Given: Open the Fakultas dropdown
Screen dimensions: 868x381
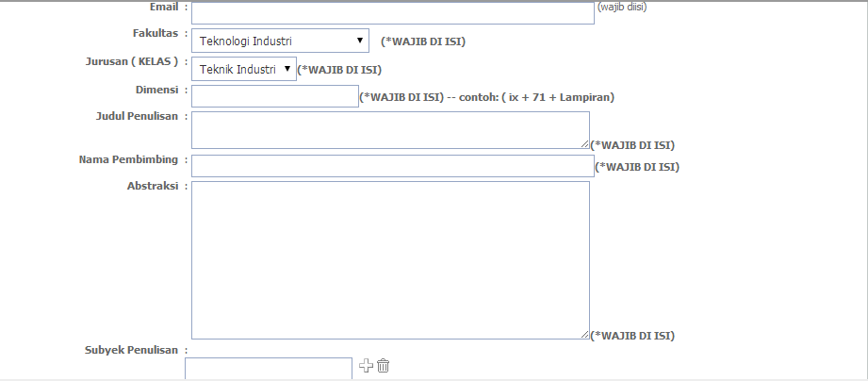Looking at the screenshot, I should tap(280, 41).
